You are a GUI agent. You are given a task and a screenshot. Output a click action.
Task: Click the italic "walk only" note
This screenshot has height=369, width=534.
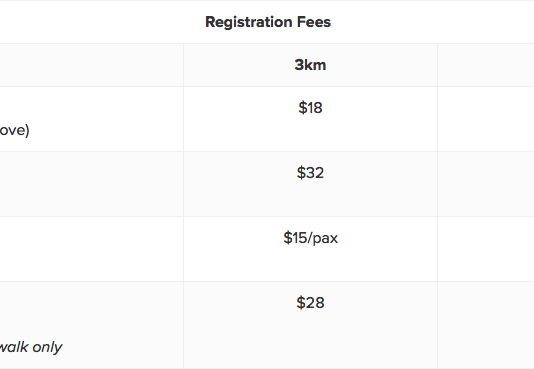tap(31, 347)
